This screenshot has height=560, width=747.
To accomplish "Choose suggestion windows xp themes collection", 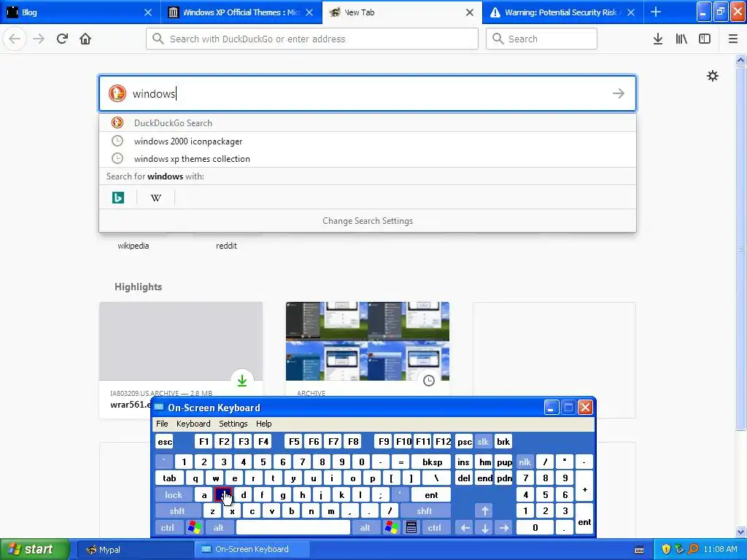I will (368, 158).
